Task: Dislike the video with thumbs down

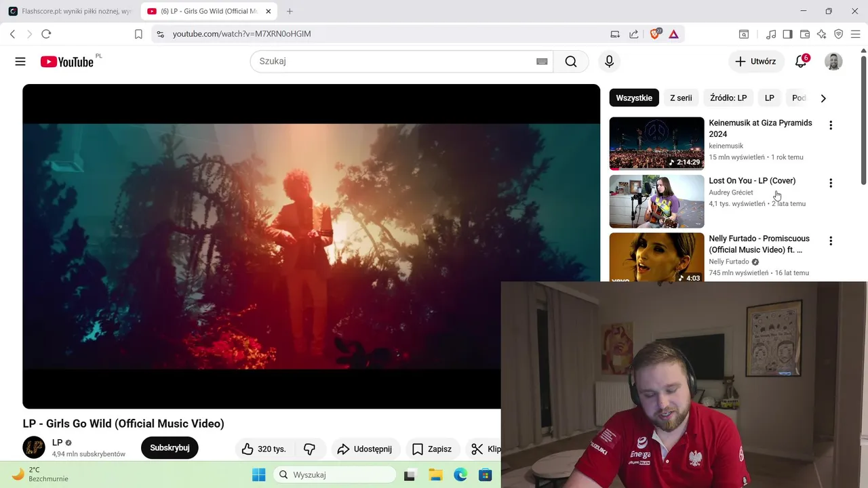Action: [x=310, y=449]
